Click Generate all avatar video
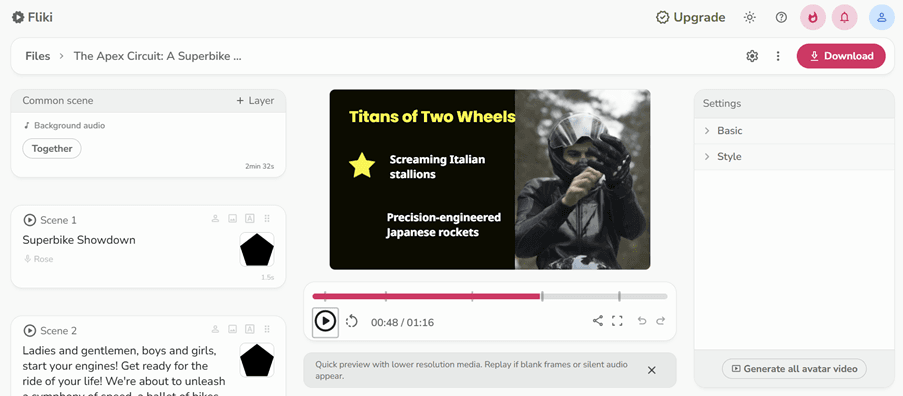Viewport: 903px width, 396px height. pyautogui.click(x=794, y=369)
